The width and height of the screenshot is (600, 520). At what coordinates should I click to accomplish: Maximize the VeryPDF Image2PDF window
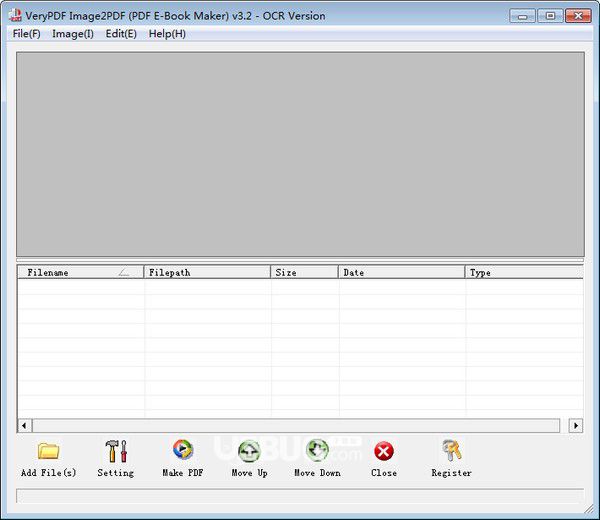pyautogui.click(x=550, y=16)
